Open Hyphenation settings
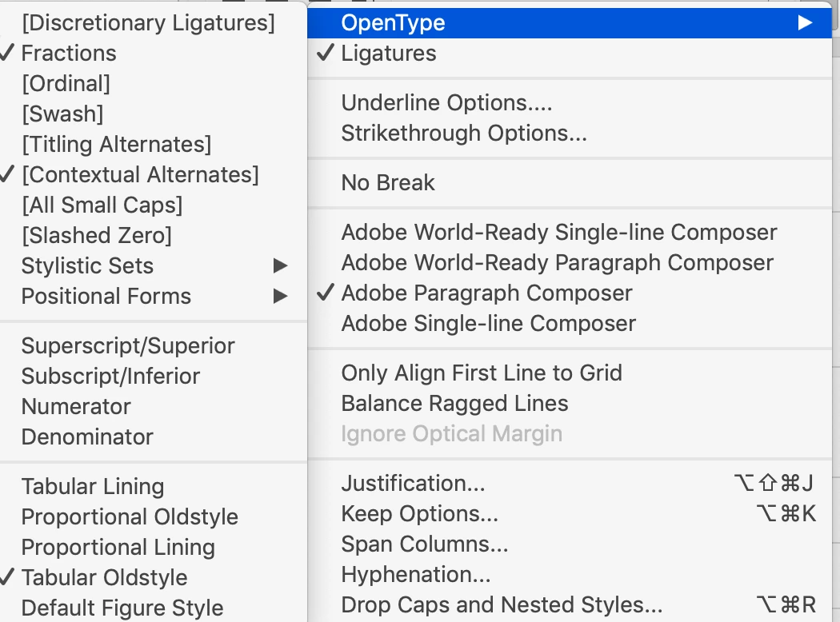This screenshot has height=622, width=840. (569, 575)
